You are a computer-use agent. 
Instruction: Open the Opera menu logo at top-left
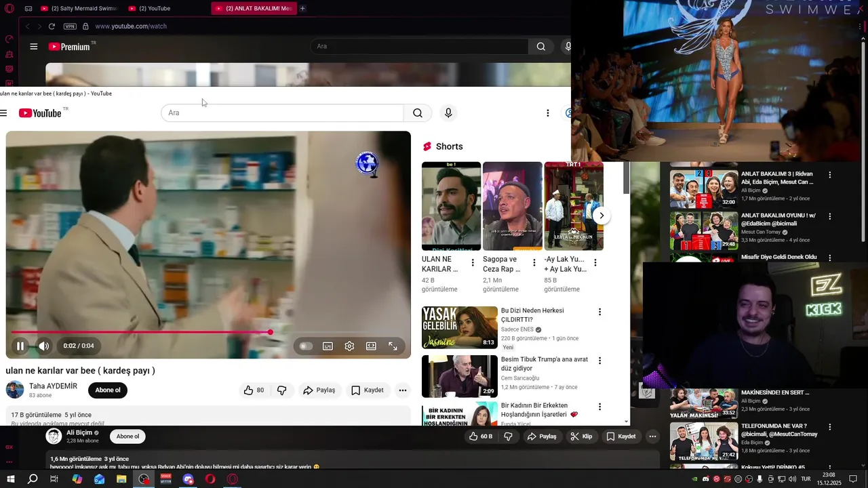9,8
